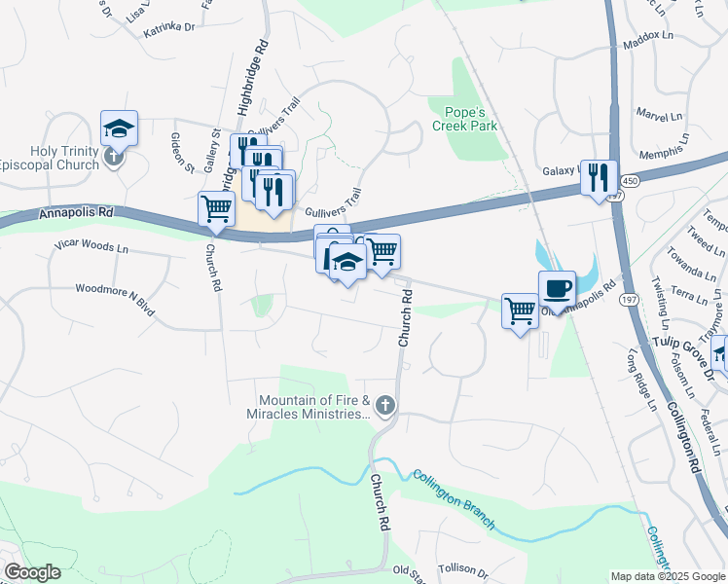Image resolution: width=728 pixels, height=584 pixels.
Task: Select the shopping cart marker below the coffee cup
Action: pyautogui.click(x=520, y=311)
